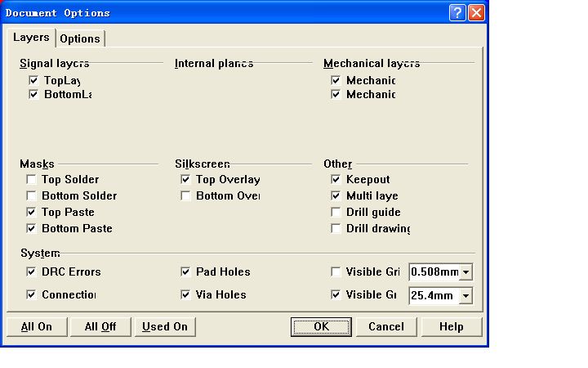Viewport: 588px width, 368px height.
Task: Uncheck the Keepout layer checkbox
Action: [336, 180]
